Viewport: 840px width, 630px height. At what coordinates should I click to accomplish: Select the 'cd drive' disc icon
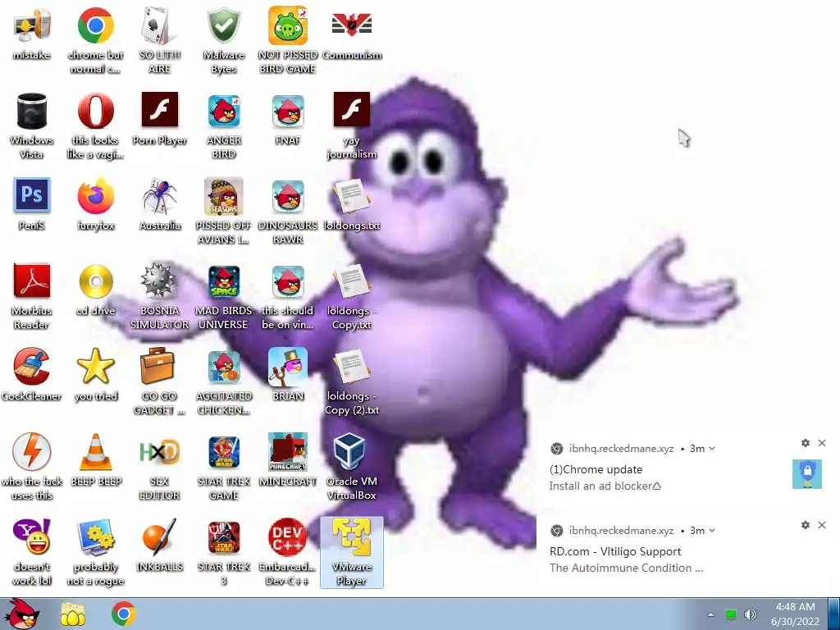tap(95, 290)
